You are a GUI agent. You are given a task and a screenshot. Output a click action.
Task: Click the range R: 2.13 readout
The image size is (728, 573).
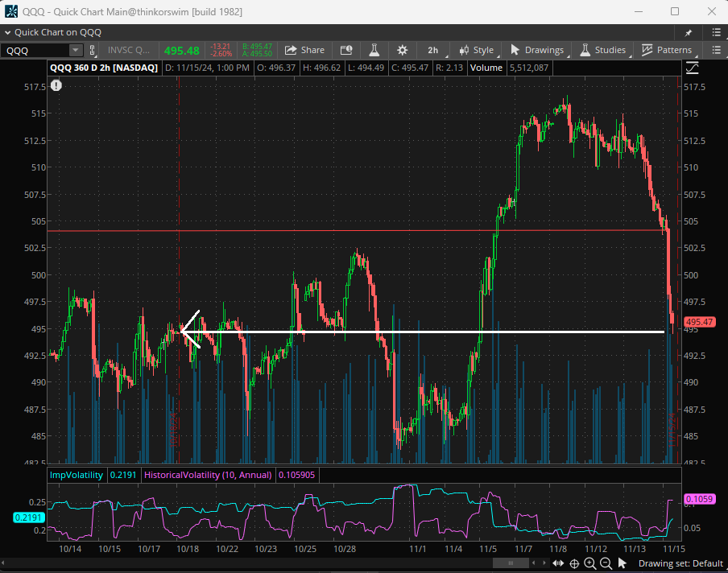pyautogui.click(x=449, y=68)
